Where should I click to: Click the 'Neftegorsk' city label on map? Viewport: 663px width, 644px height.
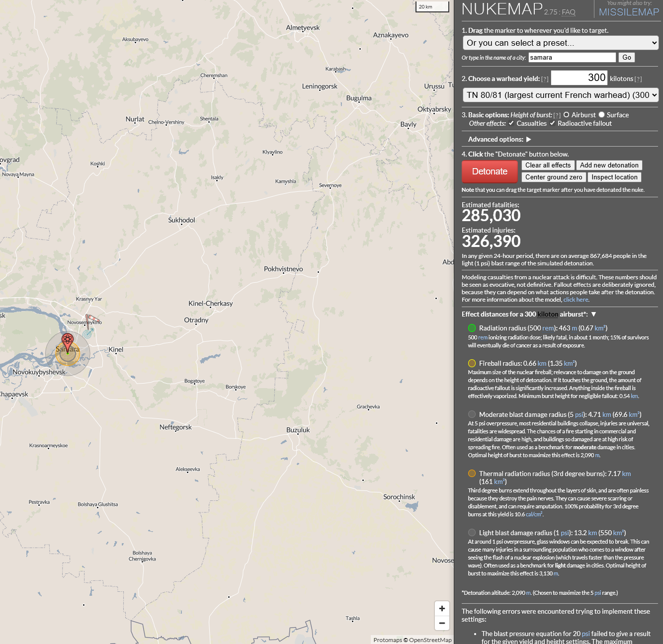[x=175, y=427]
